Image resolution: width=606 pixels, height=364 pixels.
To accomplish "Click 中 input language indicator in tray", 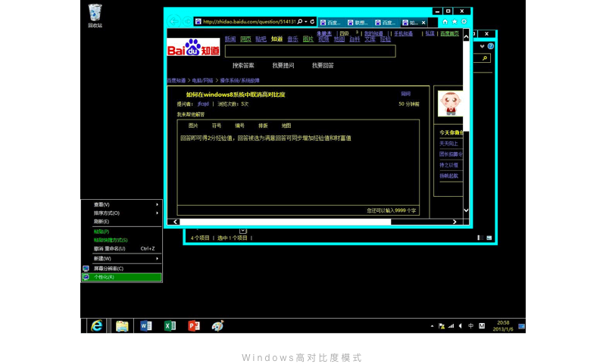I will point(470,326).
